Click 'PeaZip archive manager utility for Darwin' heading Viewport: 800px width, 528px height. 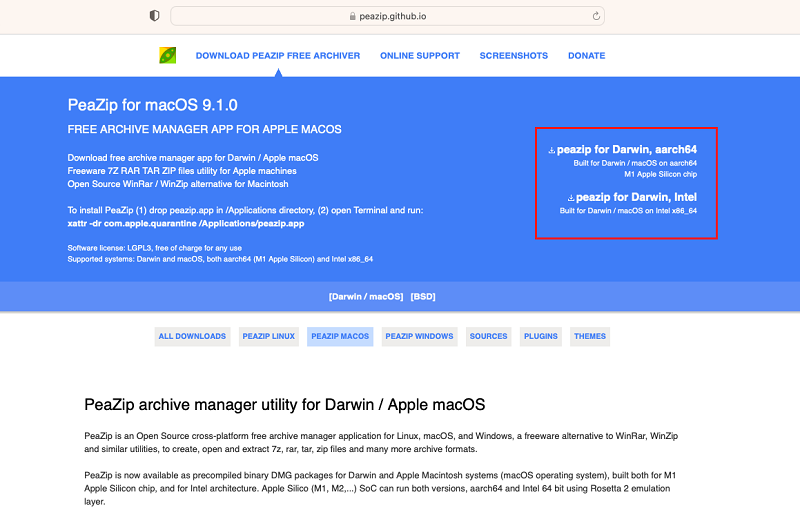coord(285,405)
